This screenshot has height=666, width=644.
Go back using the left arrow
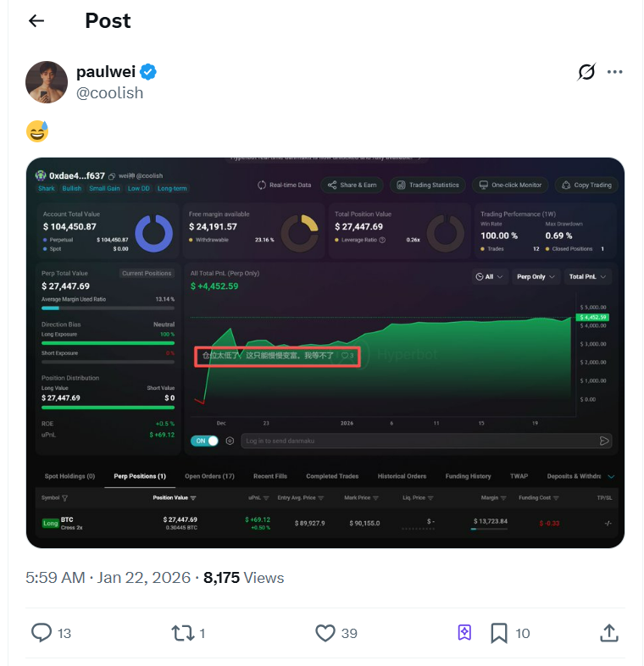coord(36,21)
